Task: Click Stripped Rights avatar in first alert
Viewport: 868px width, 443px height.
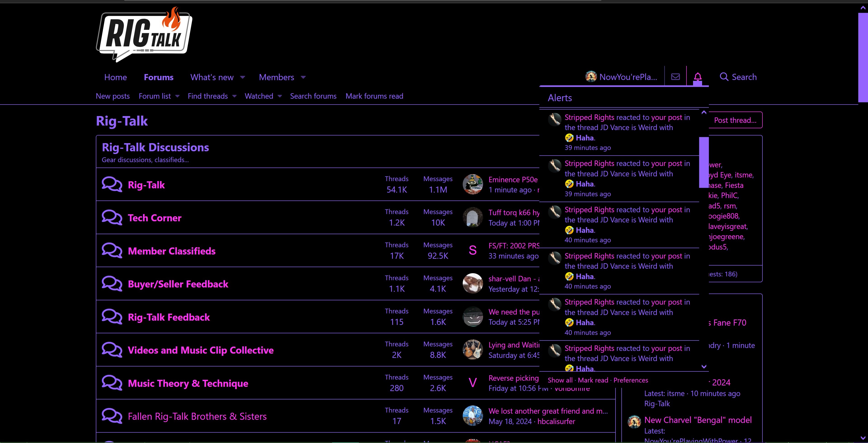Action: tap(555, 119)
